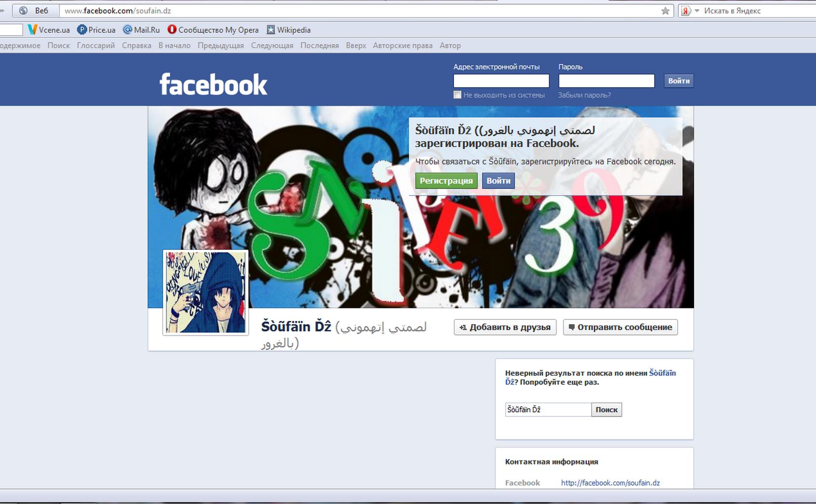
Task: Open the Wikipedia bookmark
Action: (289, 30)
